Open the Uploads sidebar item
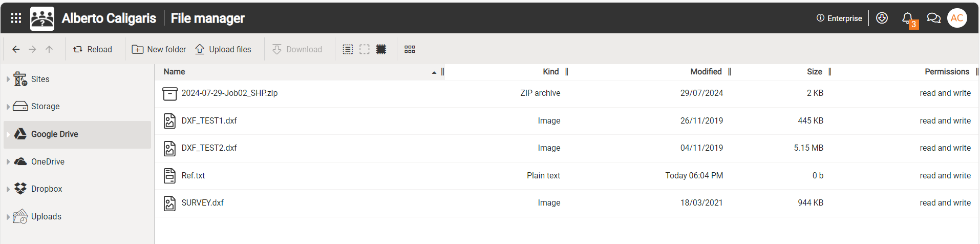Image resolution: width=980 pixels, height=244 pixels. (46, 216)
